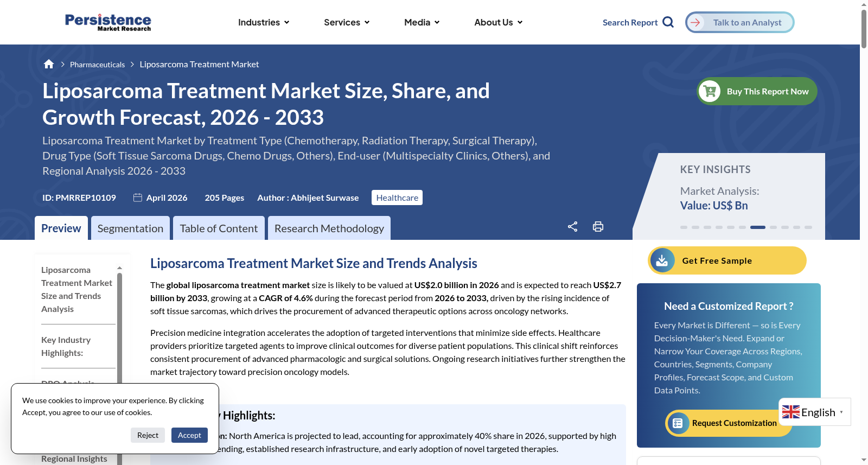Open the Research Methodology tab

329,228
